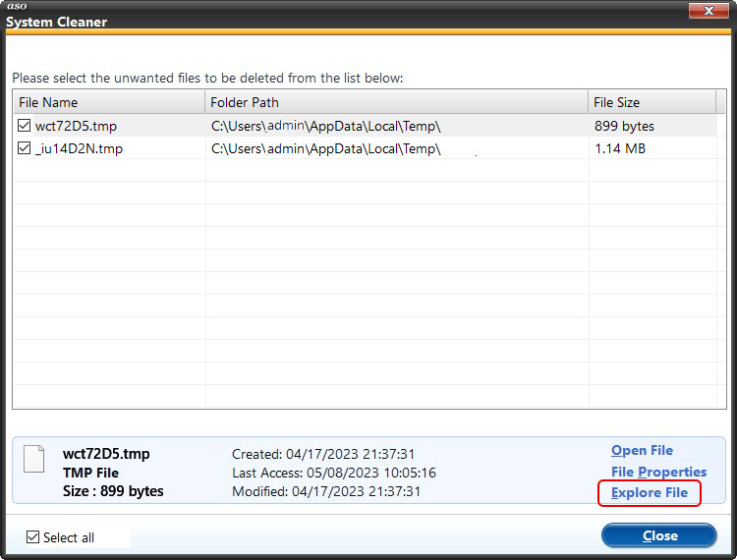Click the Created date in details panel
737x560 pixels.
pos(323,454)
